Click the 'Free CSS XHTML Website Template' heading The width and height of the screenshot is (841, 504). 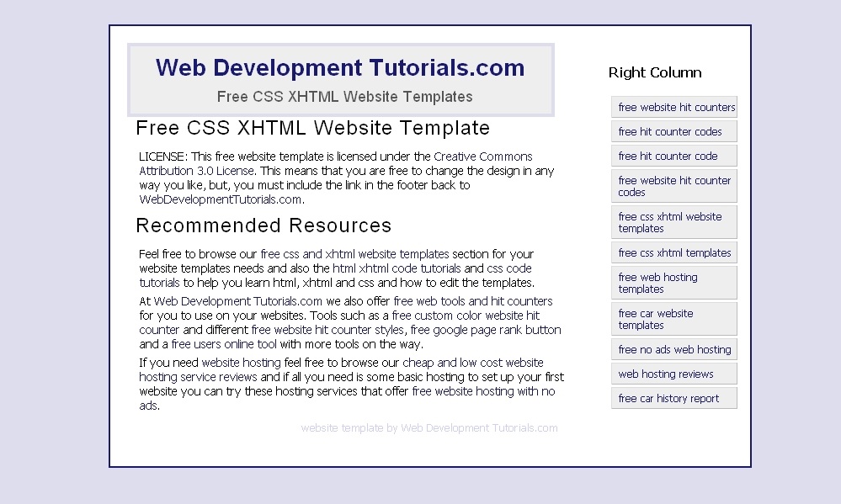312,128
